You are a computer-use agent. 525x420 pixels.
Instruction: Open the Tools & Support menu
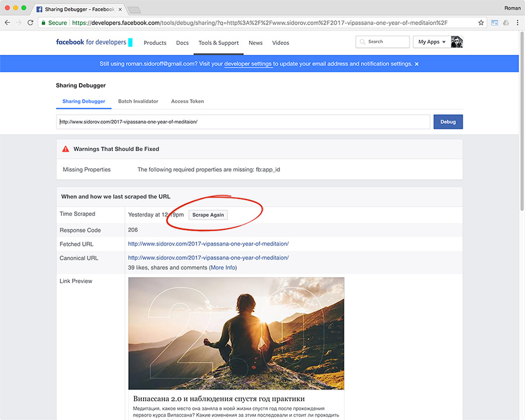click(219, 43)
